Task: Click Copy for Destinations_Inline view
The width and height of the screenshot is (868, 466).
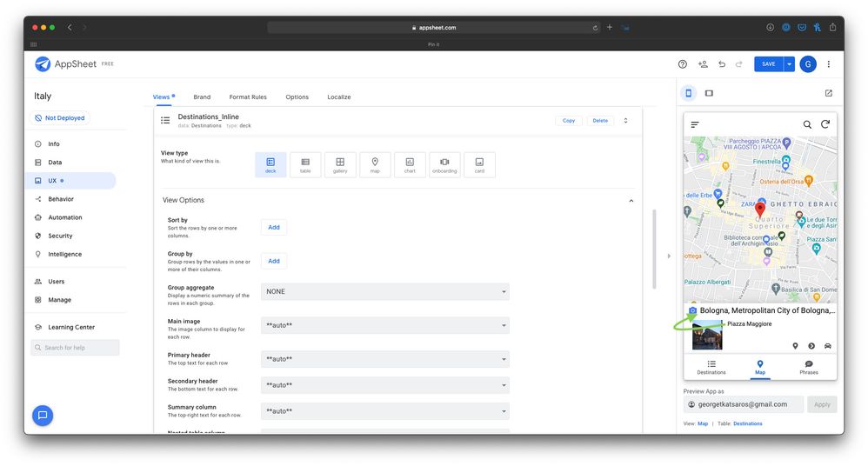Action: [569, 121]
